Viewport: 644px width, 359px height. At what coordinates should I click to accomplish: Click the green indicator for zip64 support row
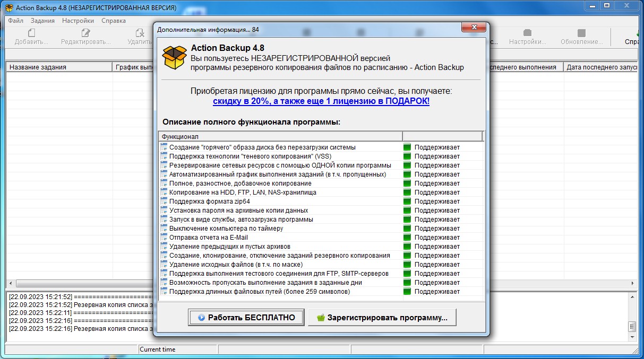click(x=407, y=202)
